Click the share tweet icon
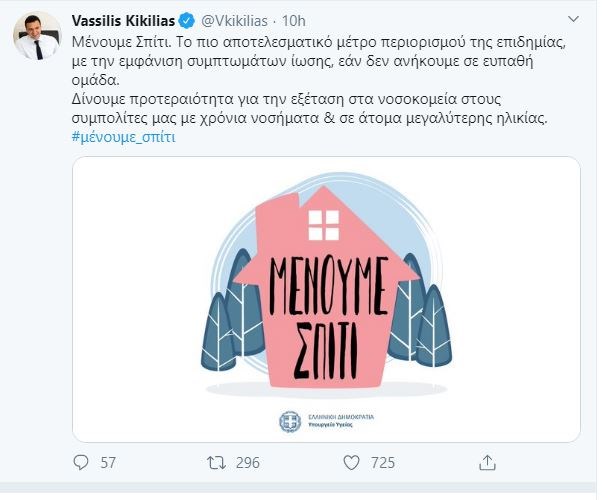The image size is (602, 500). click(x=487, y=462)
